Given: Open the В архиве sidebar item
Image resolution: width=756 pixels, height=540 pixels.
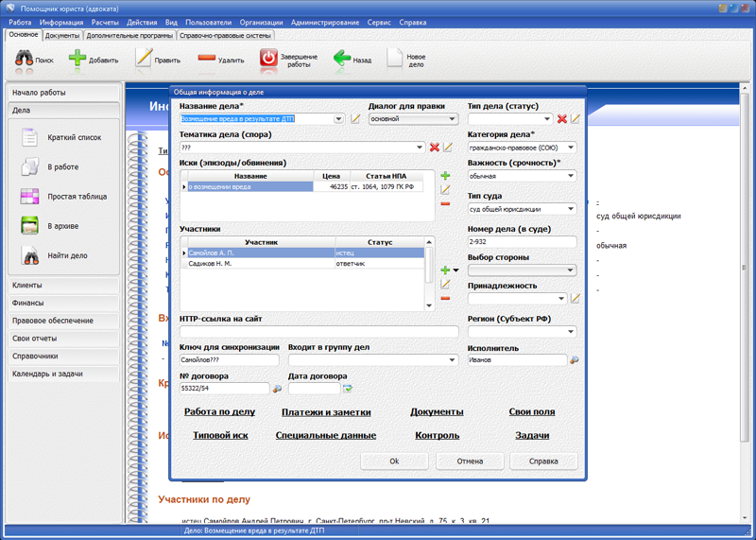Looking at the screenshot, I should [x=62, y=226].
